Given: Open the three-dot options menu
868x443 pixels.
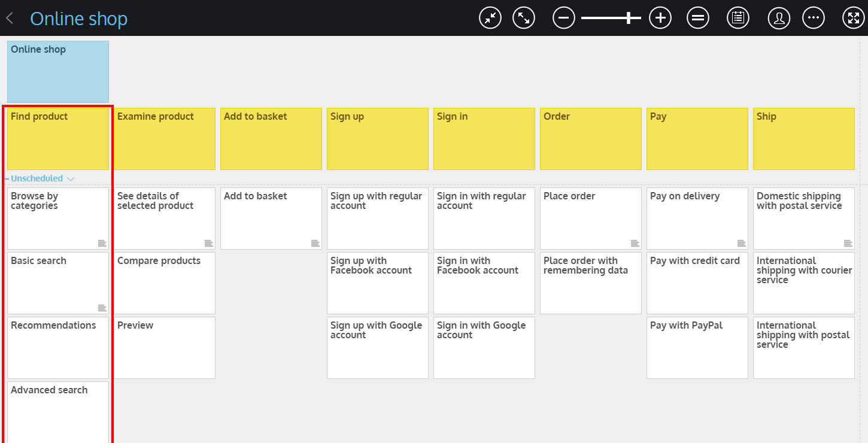Looking at the screenshot, I should tap(814, 17).
